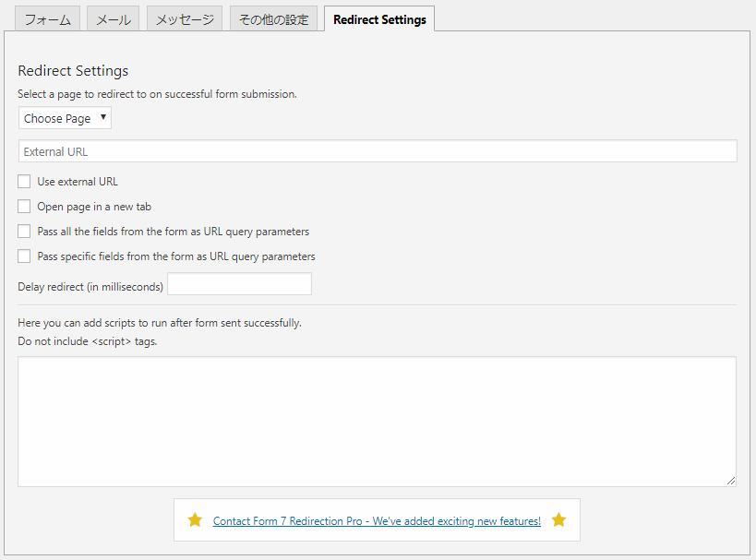Click the right gold star icon
Image resolution: width=756 pixels, height=560 pixels.
point(558,519)
